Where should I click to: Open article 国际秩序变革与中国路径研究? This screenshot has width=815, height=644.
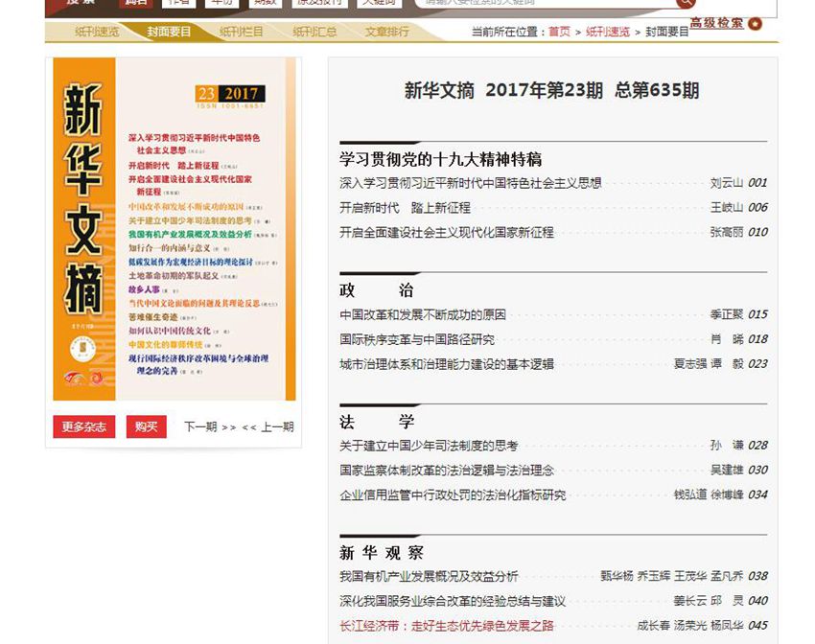click(417, 339)
